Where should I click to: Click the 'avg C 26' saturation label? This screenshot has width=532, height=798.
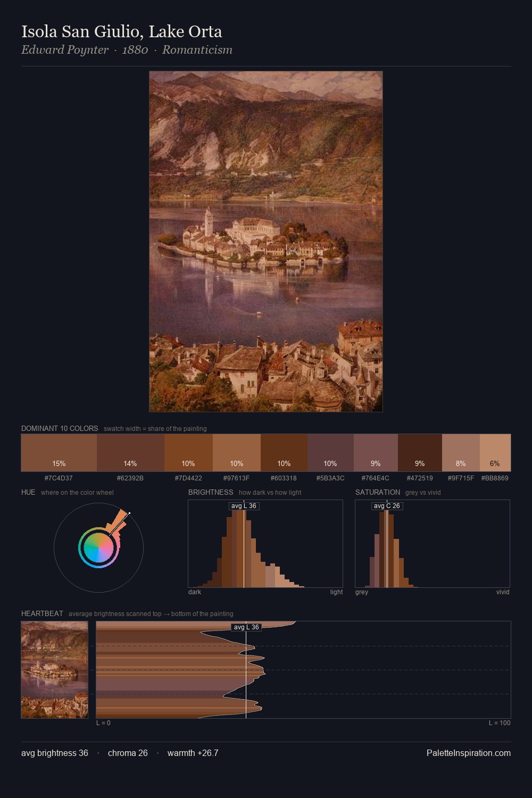pyautogui.click(x=387, y=506)
